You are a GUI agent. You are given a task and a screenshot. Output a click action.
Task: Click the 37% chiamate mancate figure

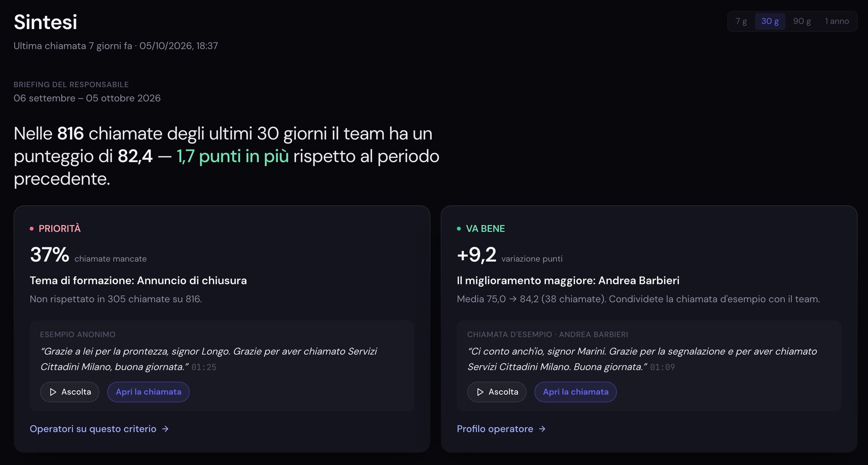pyautogui.click(x=88, y=255)
